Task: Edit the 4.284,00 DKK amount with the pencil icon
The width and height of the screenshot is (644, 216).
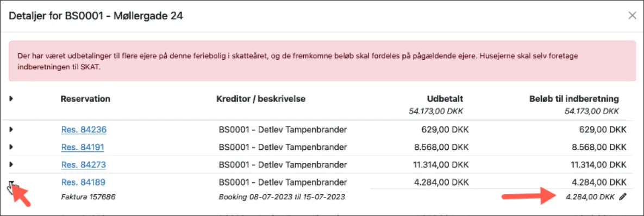Action: pos(623,197)
